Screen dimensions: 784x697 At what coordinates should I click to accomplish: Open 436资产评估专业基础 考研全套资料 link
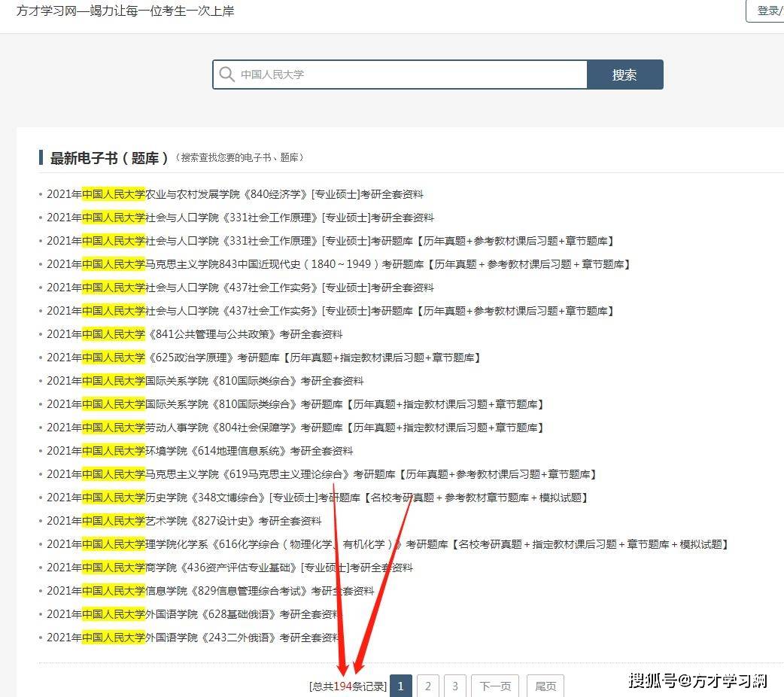click(x=229, y=568)
